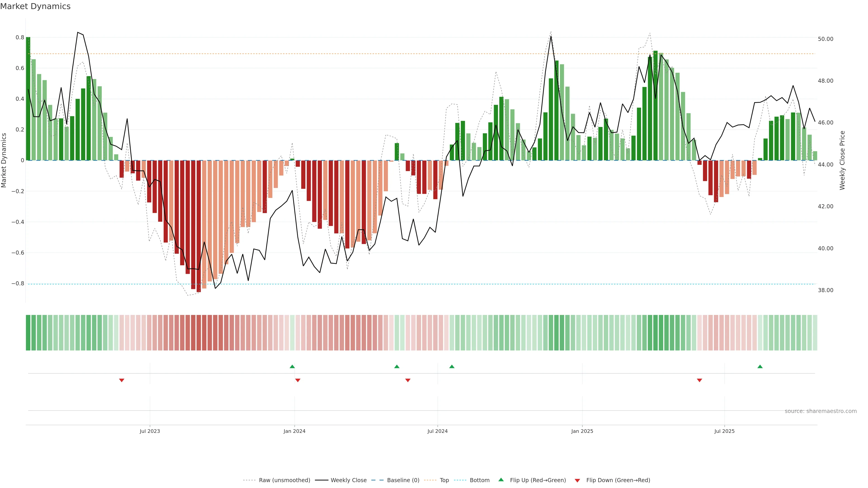Click the leftmost red flip-down triangle marker

pyautogui.click(x=122, y=380)
